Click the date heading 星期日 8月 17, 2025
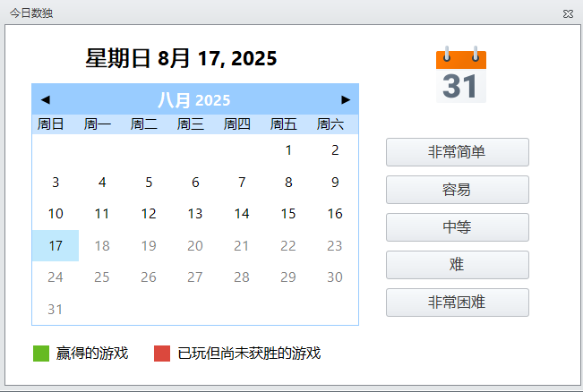583x392 pixels. tap(181, 59)
